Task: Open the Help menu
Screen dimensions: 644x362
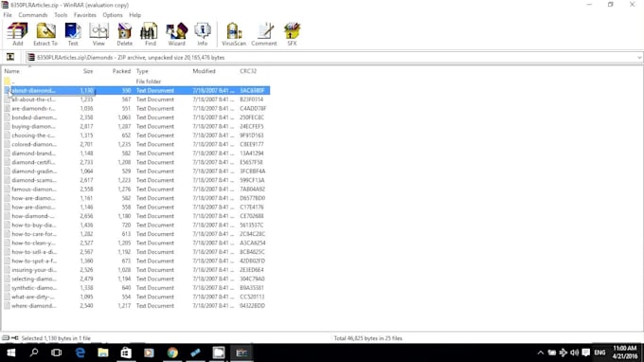Action: pos(135,15)
